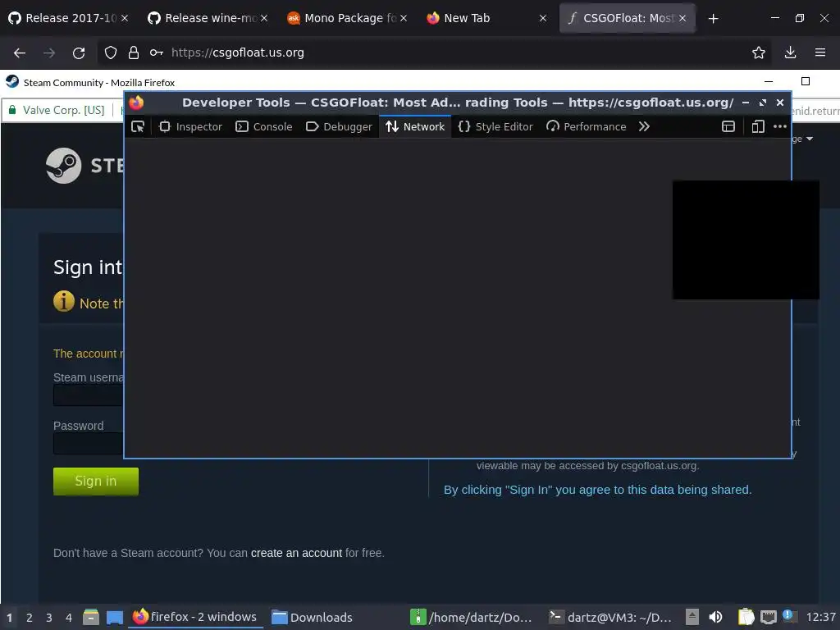
Task: Open the file manager icon in the taskbar
Action: 91,617
